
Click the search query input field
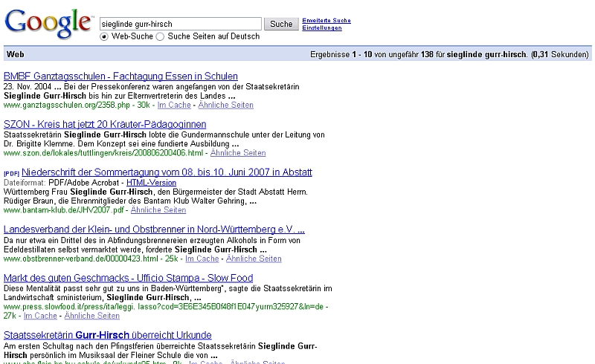(180, 24)
